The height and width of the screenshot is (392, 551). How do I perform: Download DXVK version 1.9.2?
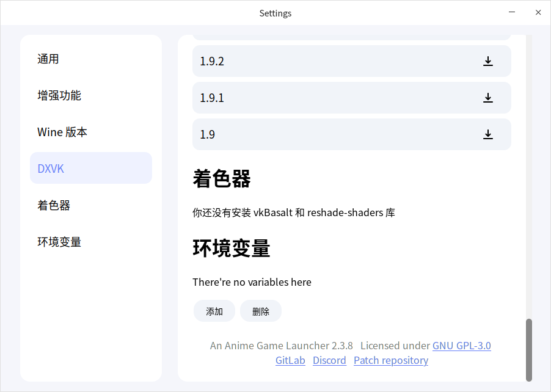487,61
